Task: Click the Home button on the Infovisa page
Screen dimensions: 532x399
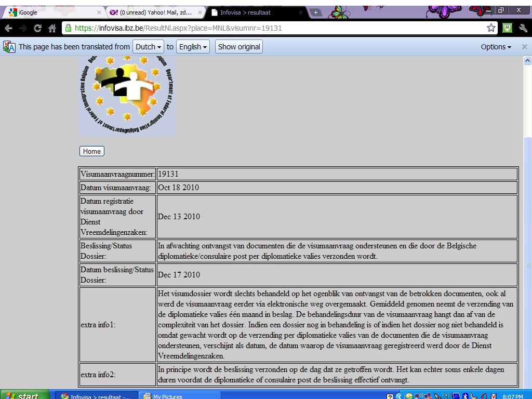Action: (91, 151)
